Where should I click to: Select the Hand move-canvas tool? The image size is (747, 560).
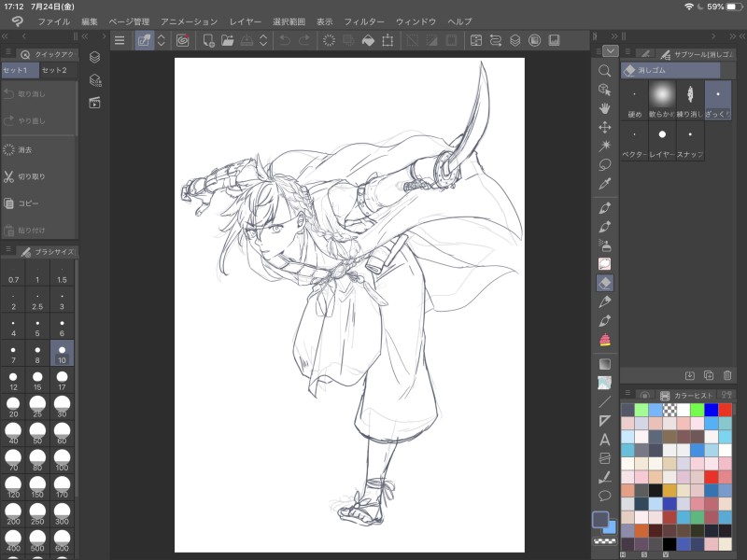(604, 107)
